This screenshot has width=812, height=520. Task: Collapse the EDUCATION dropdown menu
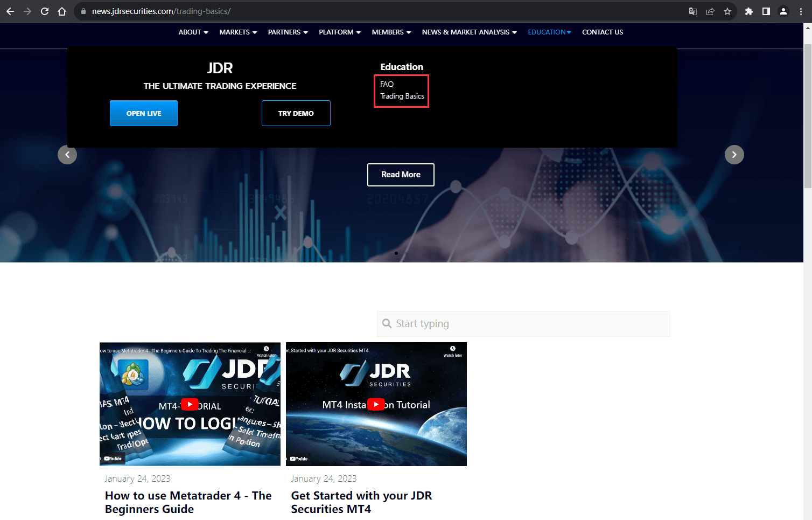coord(549,32)
